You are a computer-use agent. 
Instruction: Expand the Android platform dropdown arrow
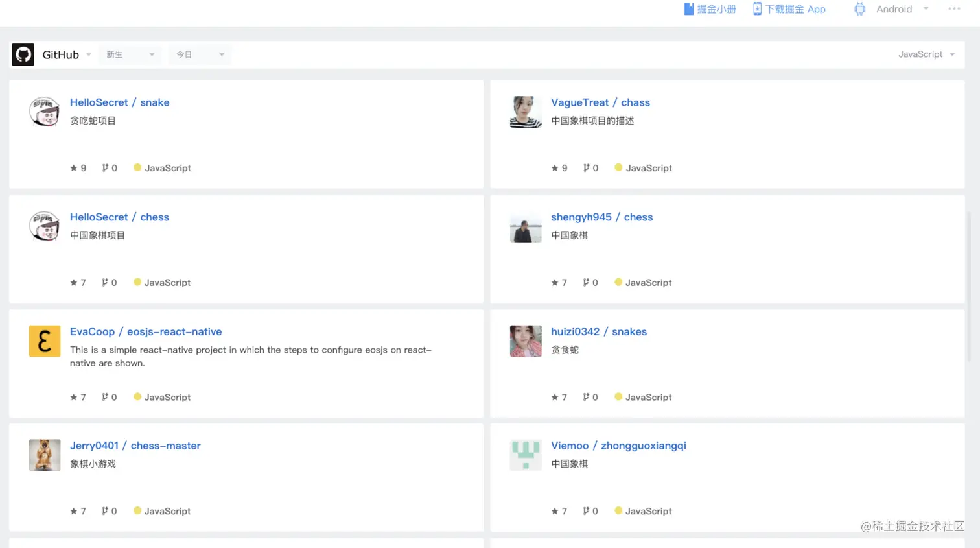click(x=926, y=9)
